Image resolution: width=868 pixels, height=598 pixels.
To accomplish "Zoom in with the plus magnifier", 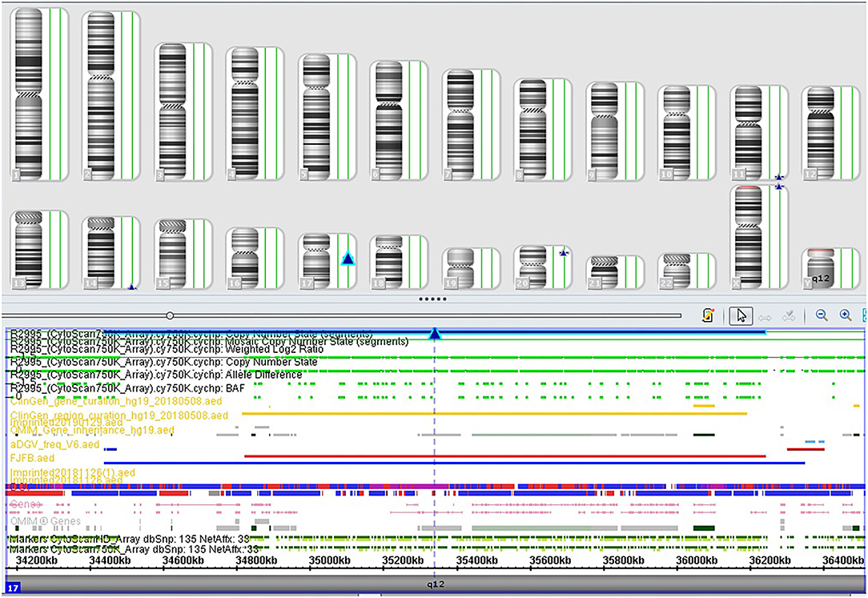I will pyautogui.click(x=846, y=315).
